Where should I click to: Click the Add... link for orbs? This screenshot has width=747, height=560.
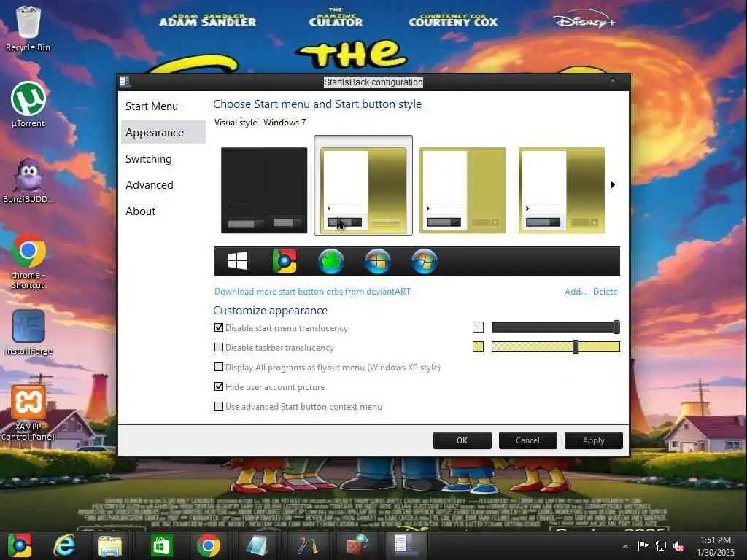pos(576,292)
